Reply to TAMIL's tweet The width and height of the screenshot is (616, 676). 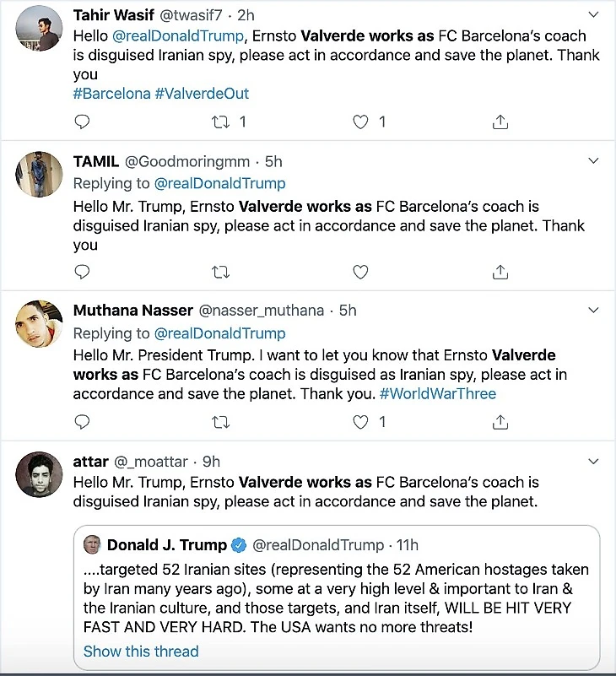tap(82, 272)
